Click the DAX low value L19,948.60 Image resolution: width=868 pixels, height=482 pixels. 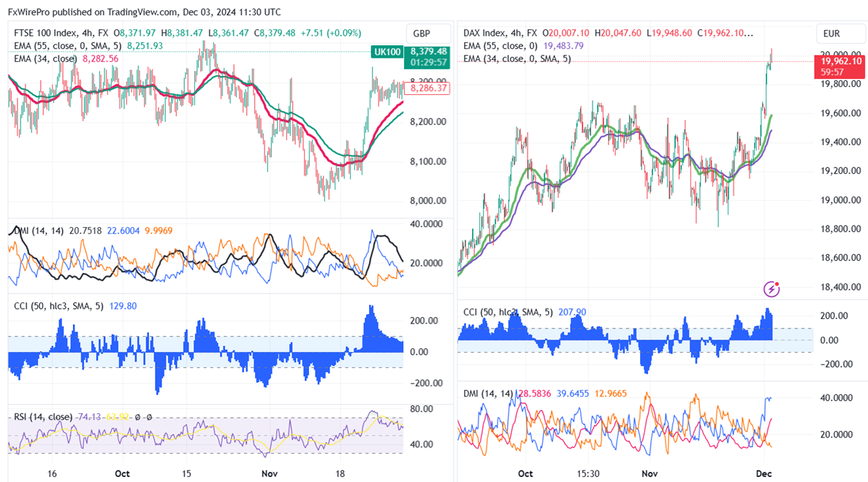(669, 33)
